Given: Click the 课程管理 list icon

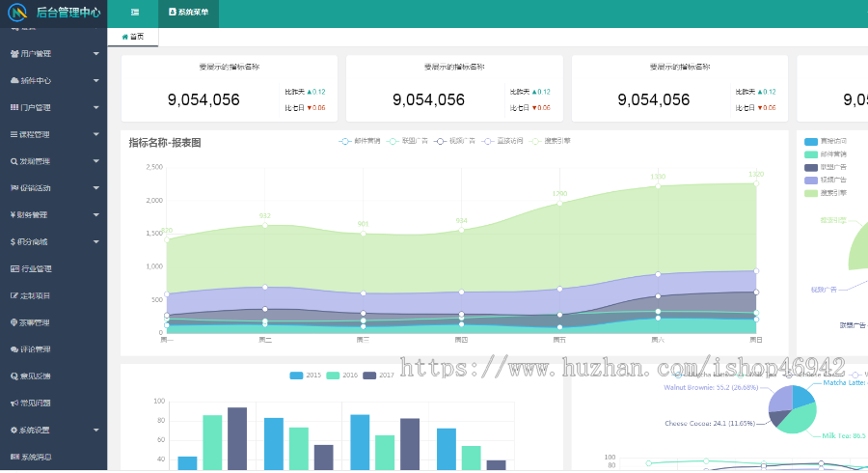Looking at the screenshot, I should (x=14, y=134).
